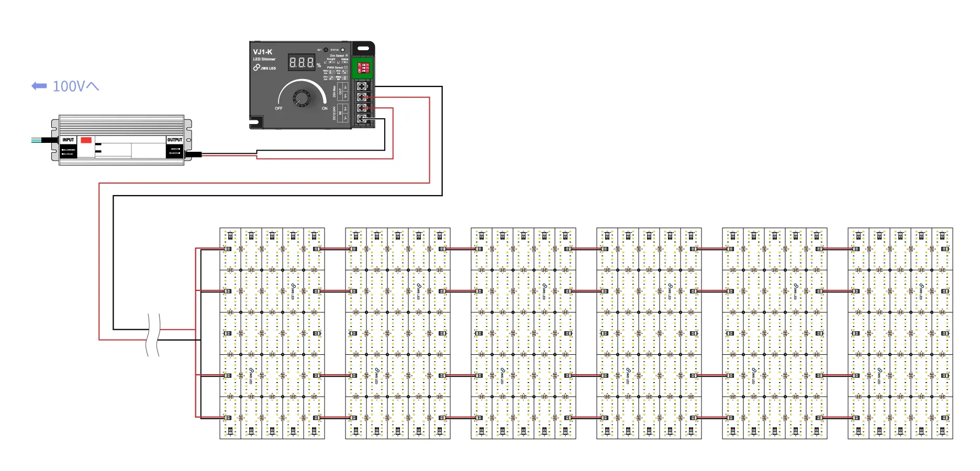
Task: Select the IN V- terminal screw
Action: click(361, 118)
